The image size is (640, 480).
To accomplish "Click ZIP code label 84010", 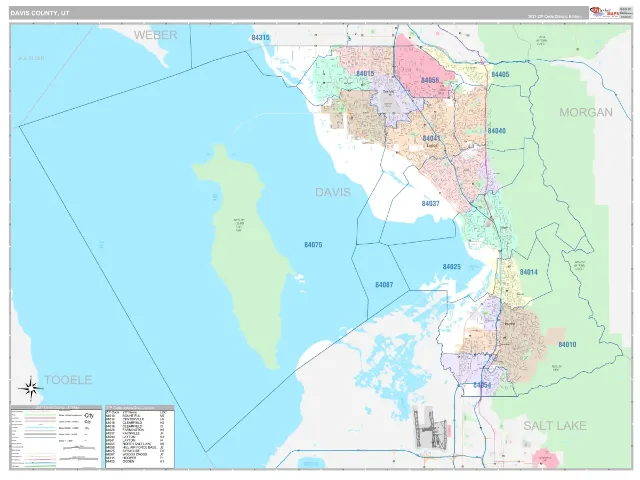I will coord(567,344).
